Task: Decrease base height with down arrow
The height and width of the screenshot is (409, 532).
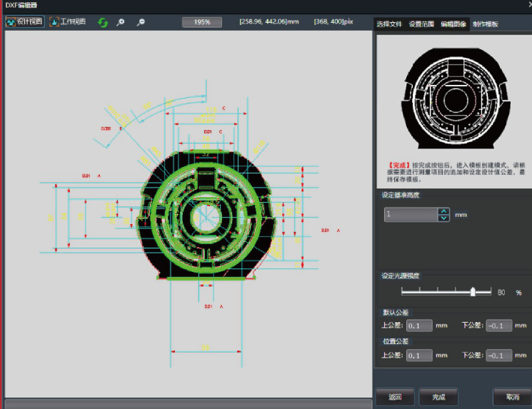Action: tap(444, 218)
